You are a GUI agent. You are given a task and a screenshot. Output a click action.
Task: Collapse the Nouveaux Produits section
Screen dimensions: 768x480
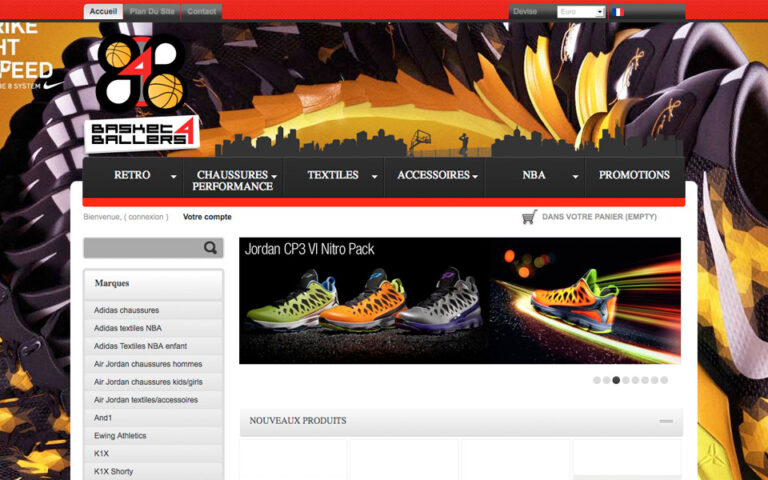click(x=666, y=421)
